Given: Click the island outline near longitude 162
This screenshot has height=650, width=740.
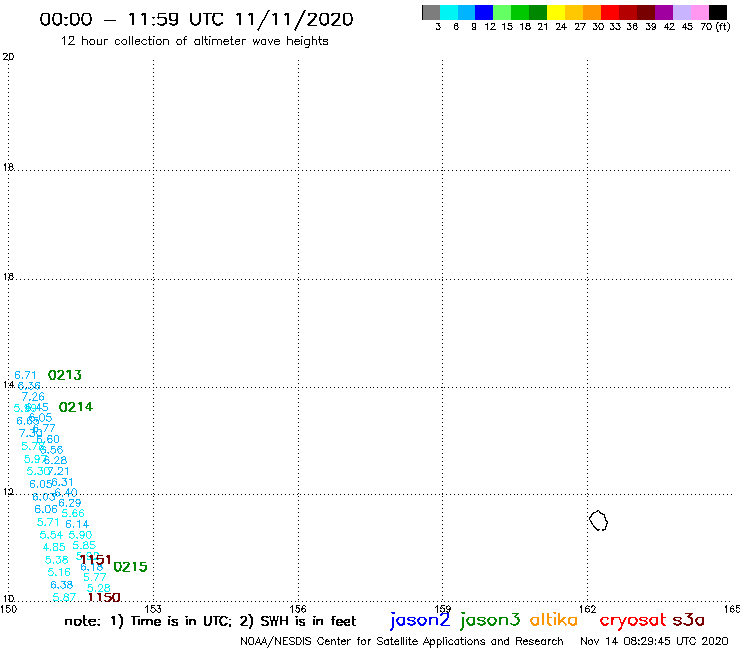Looking at the screenshot, I should (x=598, y=521).
